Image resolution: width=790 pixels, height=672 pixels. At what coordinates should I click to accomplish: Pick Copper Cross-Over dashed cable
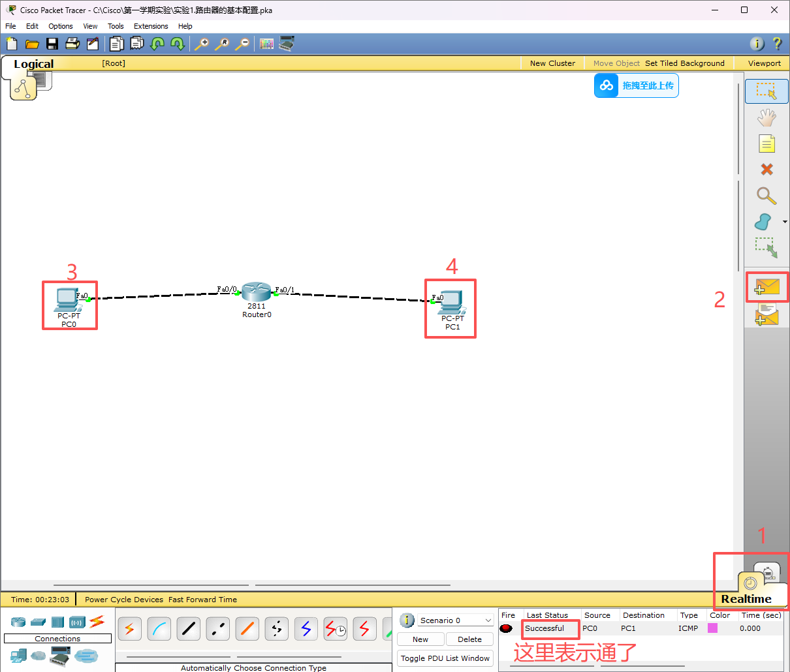click(x=218, y=629)
